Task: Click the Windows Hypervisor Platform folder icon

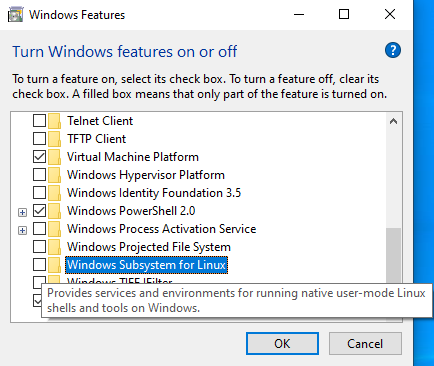Action: (54, 175)
